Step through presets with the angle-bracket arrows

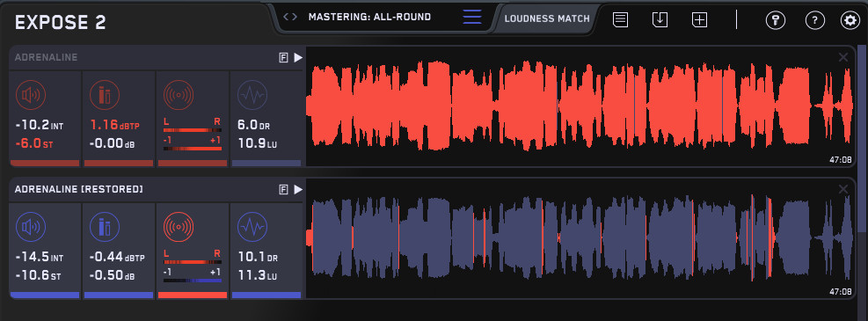pos(289,17)
